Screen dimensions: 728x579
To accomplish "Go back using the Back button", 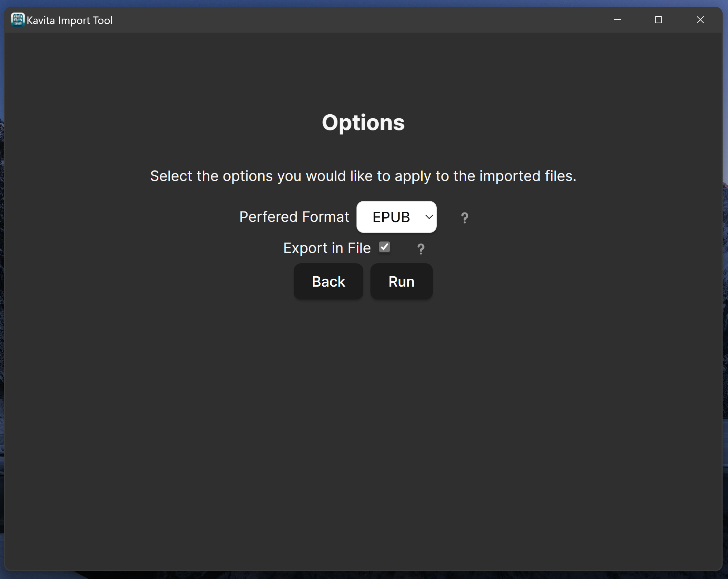I will point(328,281).
